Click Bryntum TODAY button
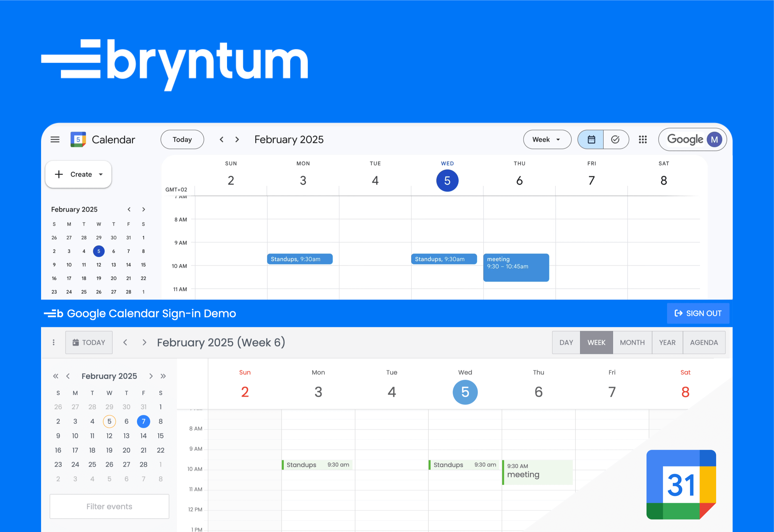Image resolution: width=774 pixels, height=532 pixels. click(x=89, y=342)
